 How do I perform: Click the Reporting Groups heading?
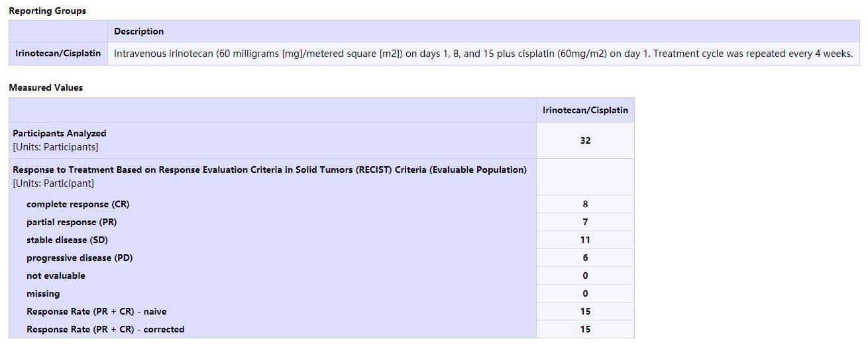(47, 11)
